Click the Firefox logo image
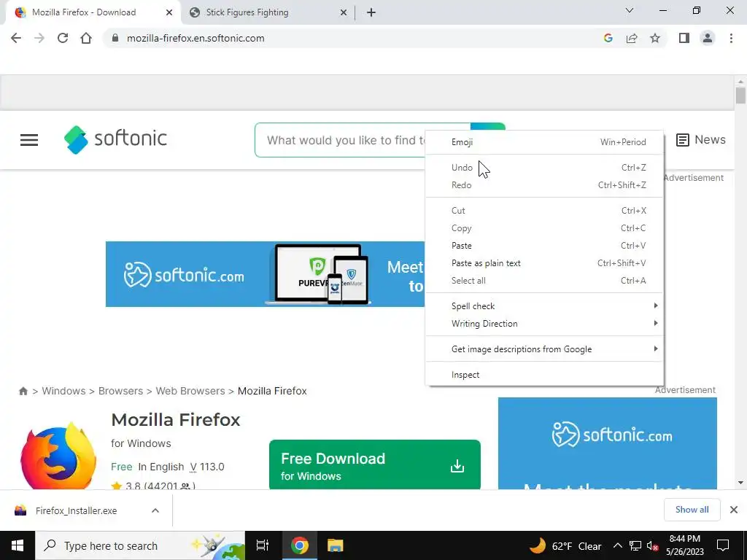 [58, 456]
